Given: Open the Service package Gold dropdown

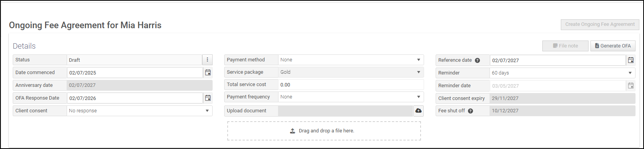Looking at the screenshot, I should click(x=351, y=72).
